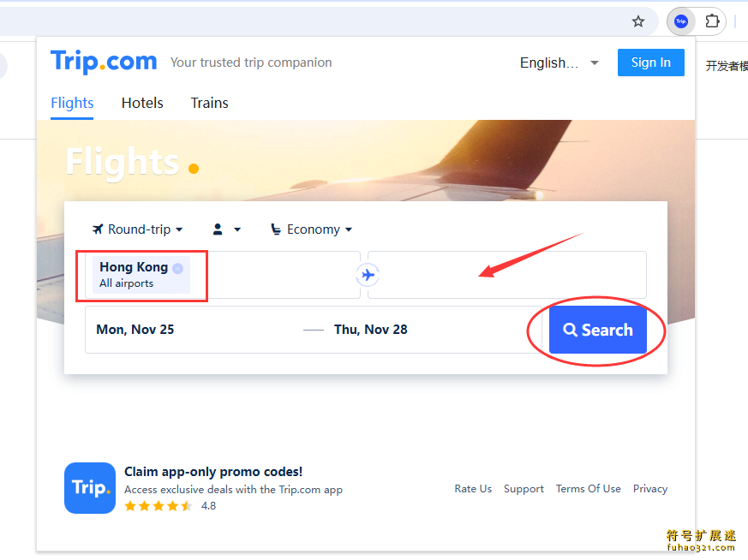Open the Terms Of Use link

click(x=588, y=489)
